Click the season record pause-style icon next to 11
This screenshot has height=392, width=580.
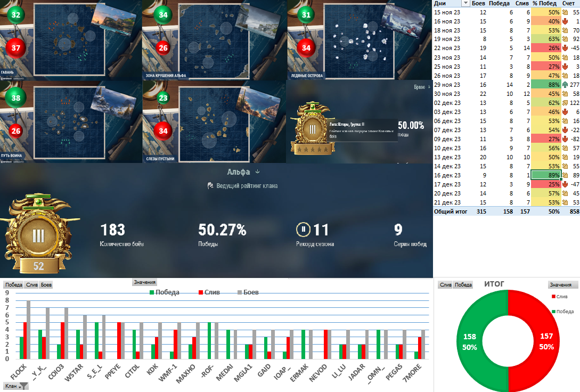[304, 229]
